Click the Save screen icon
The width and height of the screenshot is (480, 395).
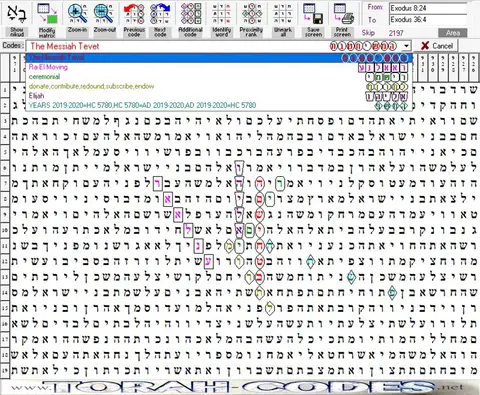[313, 19]
